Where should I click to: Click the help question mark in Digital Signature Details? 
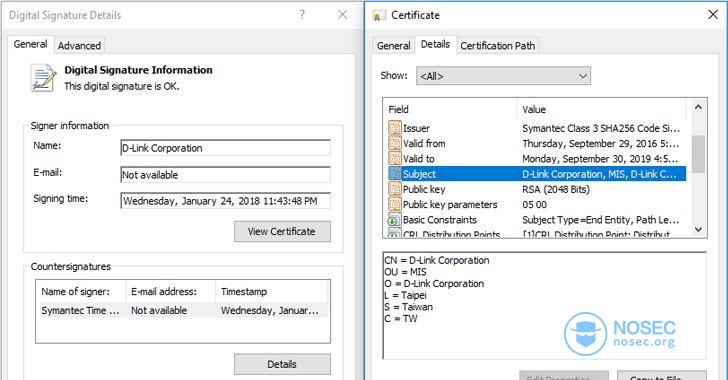[x=302, y=15]
